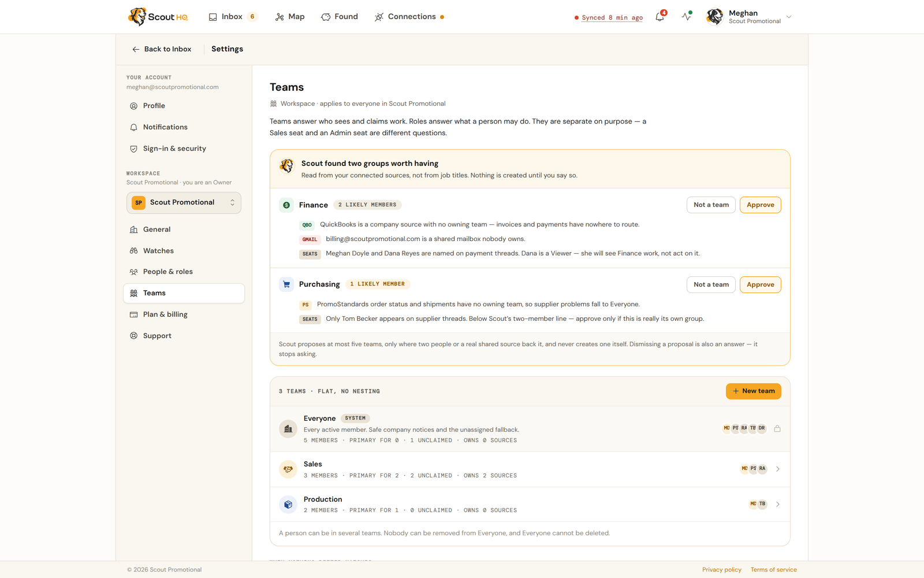Screen dimensions: 924x578
Task: Approve the Finance team proposal
Action: pyautogui.click(x=760, y=205)
